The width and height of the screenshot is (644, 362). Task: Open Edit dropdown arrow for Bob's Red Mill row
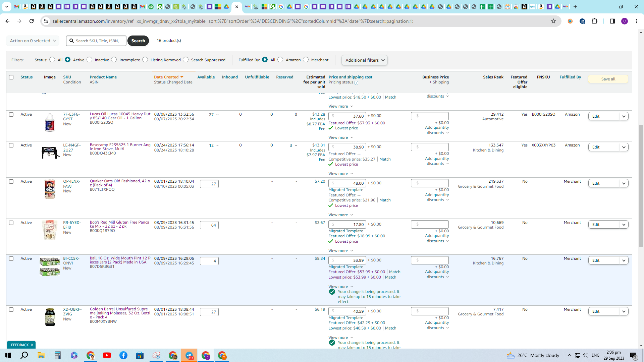point(624,225)
